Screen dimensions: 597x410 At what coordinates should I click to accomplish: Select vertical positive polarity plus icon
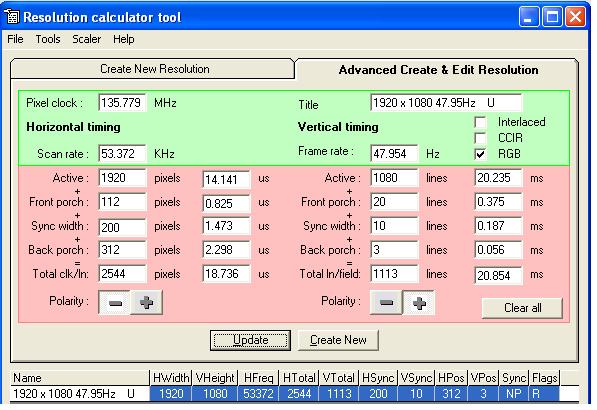pos(419,303)
